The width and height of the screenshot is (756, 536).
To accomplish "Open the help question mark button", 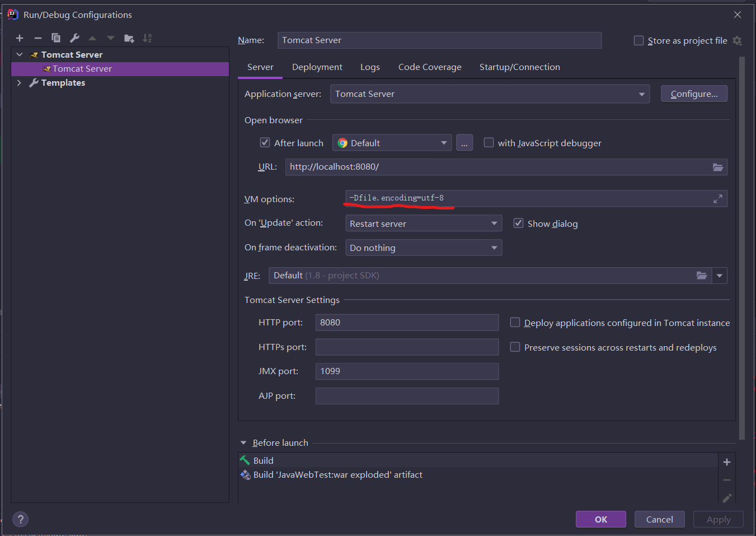I will [x=20, y=519].
